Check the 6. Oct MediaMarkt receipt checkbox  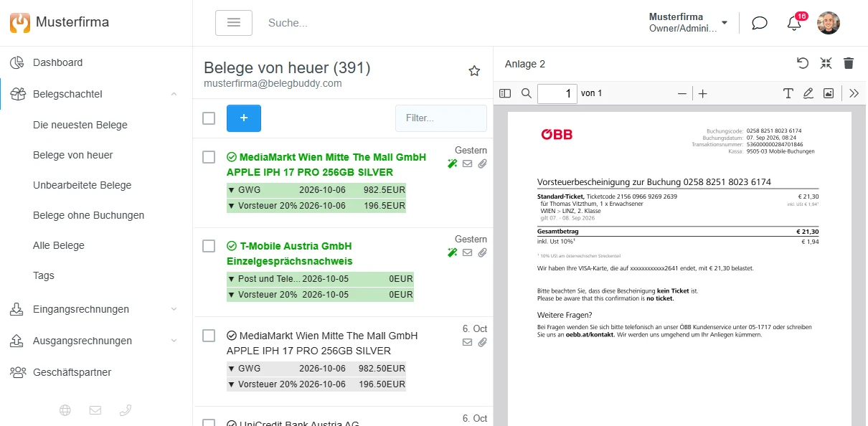tap(209, 336)
